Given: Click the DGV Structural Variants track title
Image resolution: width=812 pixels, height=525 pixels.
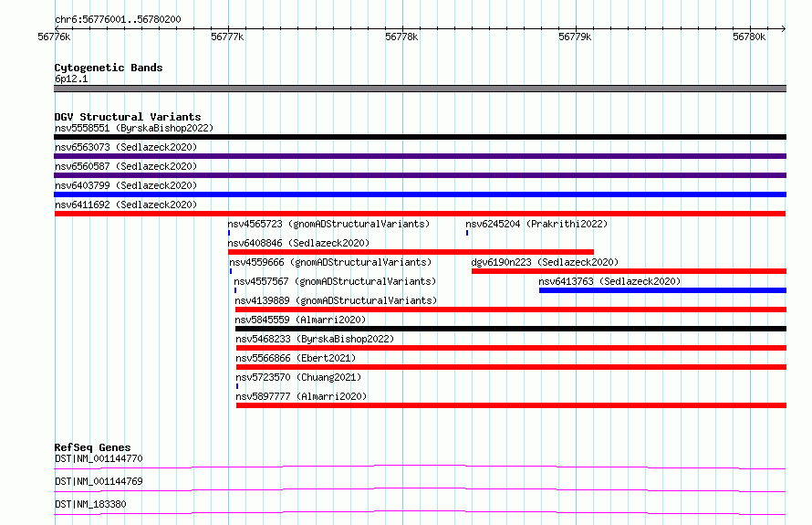Looking at the screenshot, I should (128, 117).
